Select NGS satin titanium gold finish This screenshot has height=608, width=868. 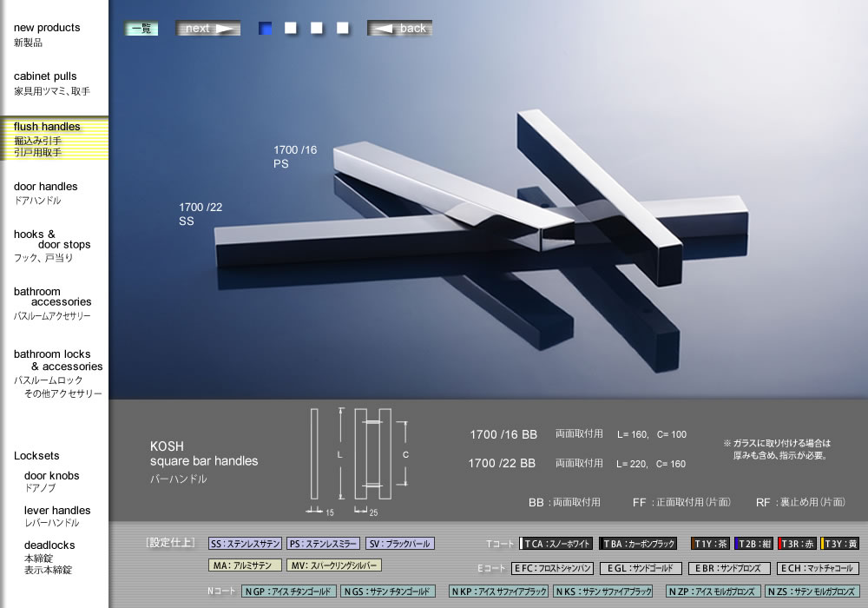(x=387, y=591)
